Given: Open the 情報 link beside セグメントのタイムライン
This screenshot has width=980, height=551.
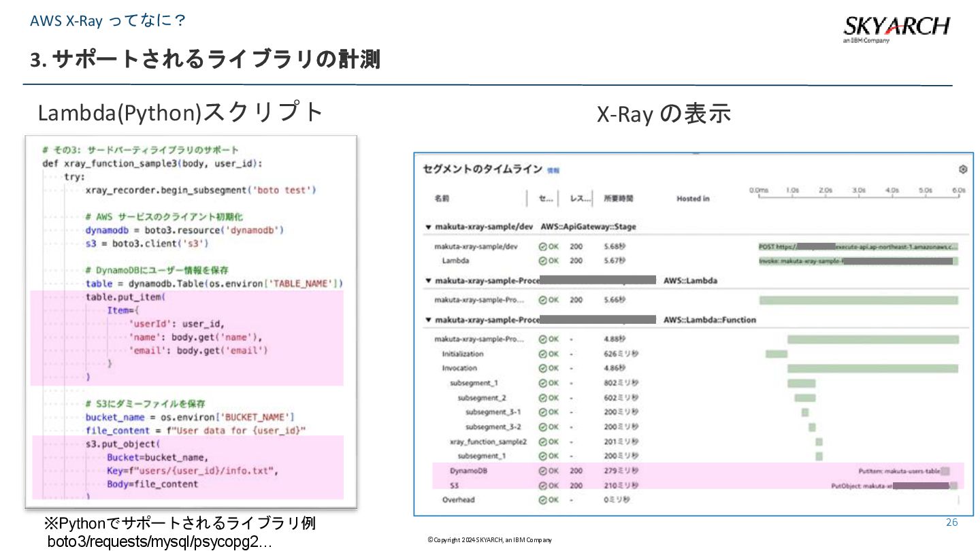Looking at the screenshot, I should [553, 171].
